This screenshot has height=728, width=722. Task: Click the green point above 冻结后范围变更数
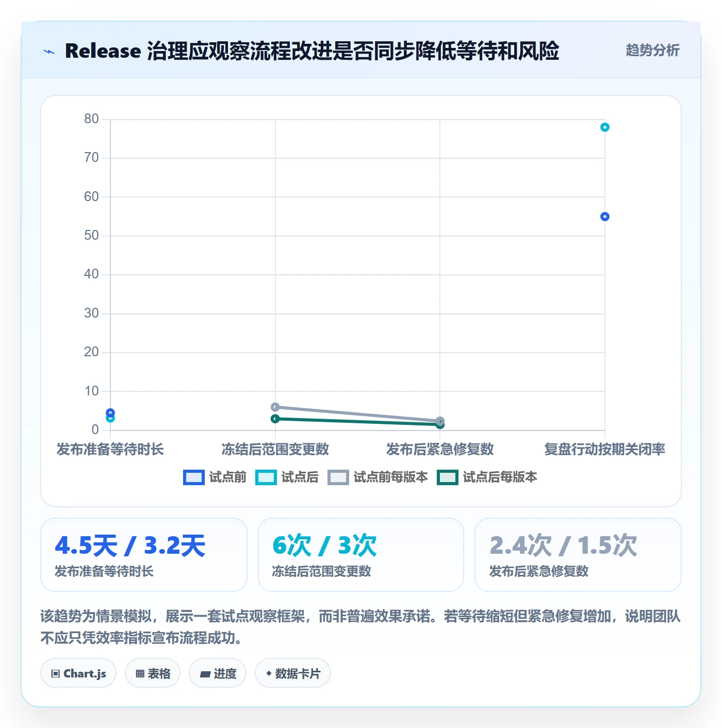click(x=275, y=419)
